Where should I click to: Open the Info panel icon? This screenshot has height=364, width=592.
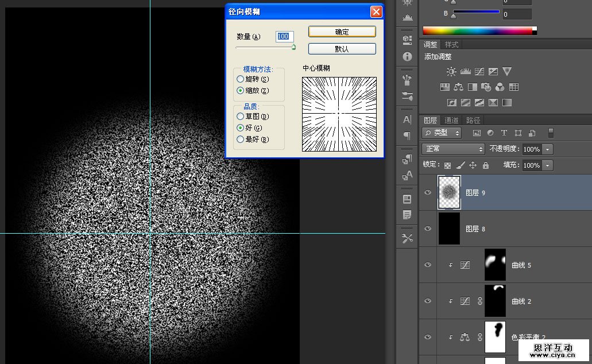pyautogui.click(x=408, y=57)
